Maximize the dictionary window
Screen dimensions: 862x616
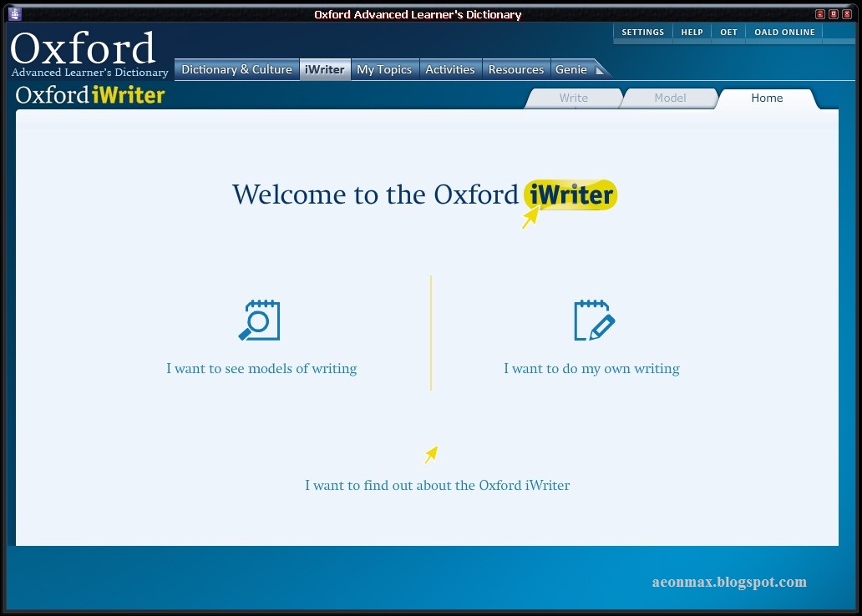(834, 14)
